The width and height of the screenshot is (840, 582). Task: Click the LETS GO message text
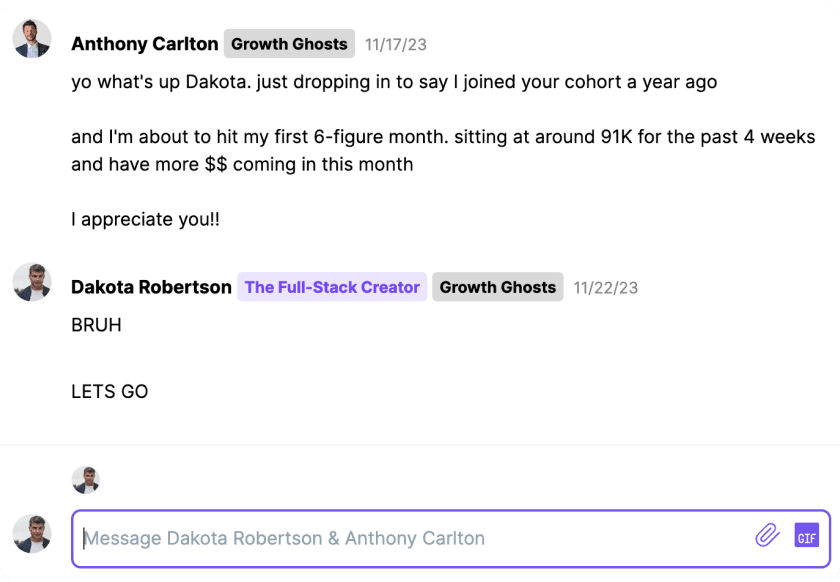point(110,392)
